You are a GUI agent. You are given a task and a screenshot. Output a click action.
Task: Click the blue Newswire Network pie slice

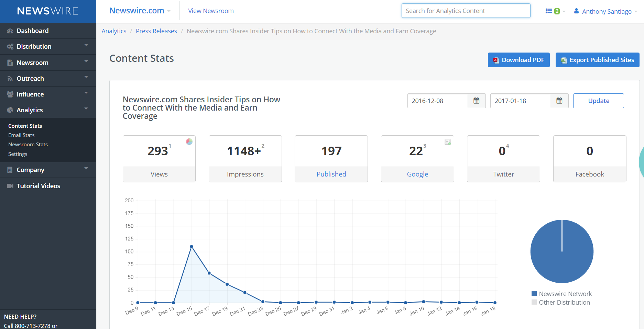tap(562, 252)
